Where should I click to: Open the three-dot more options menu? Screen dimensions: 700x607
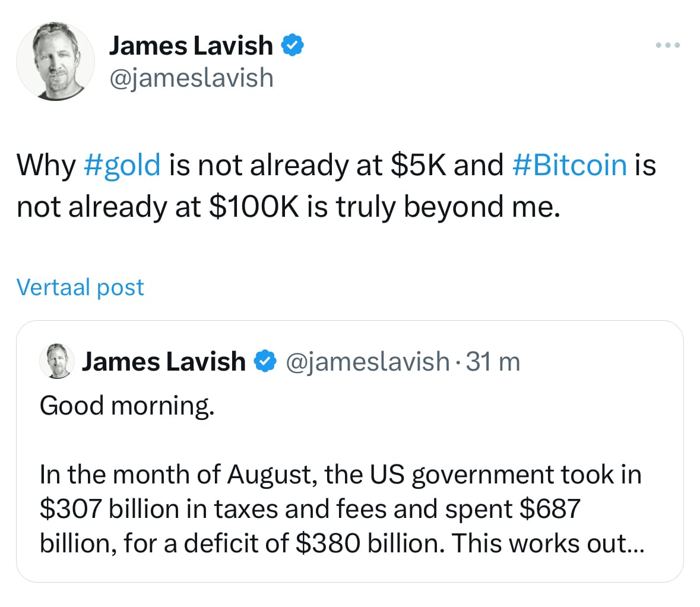click(668, 45)
